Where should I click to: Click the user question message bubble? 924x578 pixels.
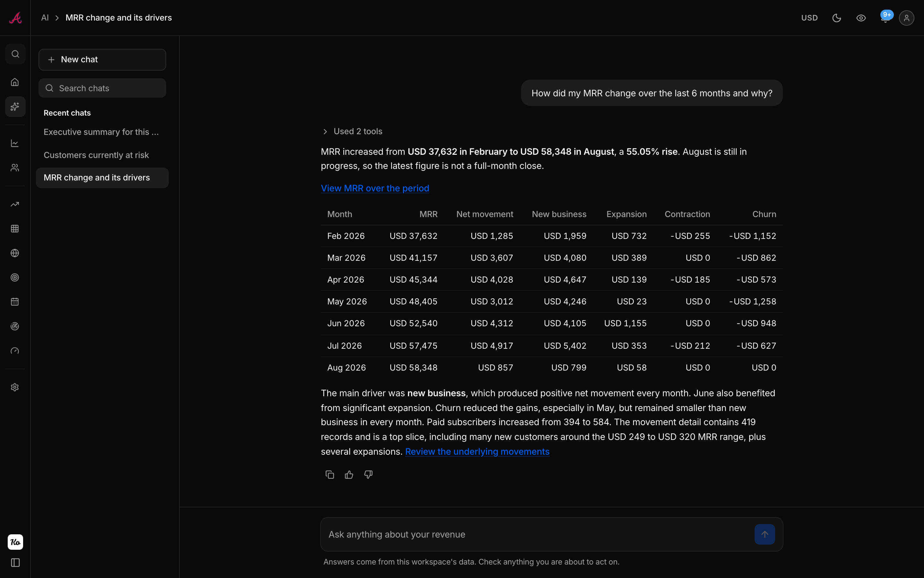652,93
